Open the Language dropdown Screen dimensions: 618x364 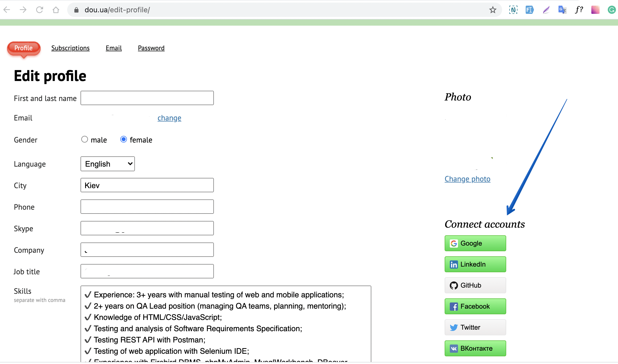(x=107, y=164)
